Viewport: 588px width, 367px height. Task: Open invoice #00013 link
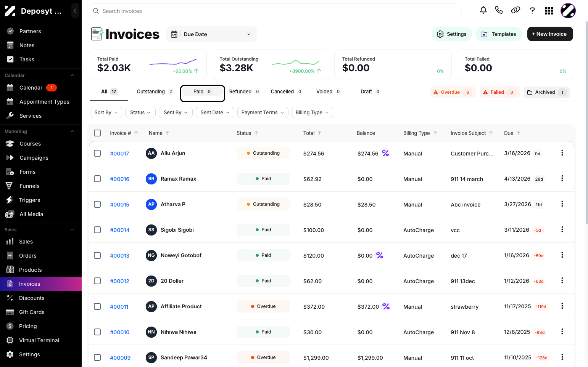click(x=119, y=256)
